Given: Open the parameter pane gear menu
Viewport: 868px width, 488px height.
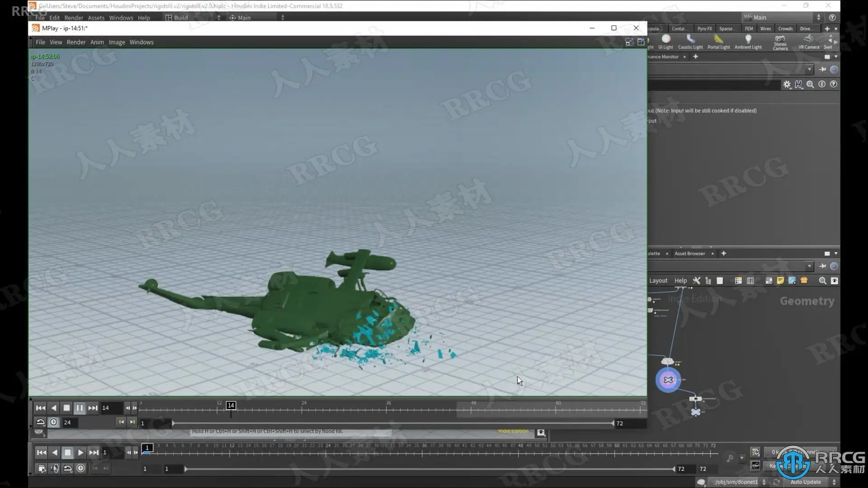Looking at the screenshot, I should click(x=787, y=84).
